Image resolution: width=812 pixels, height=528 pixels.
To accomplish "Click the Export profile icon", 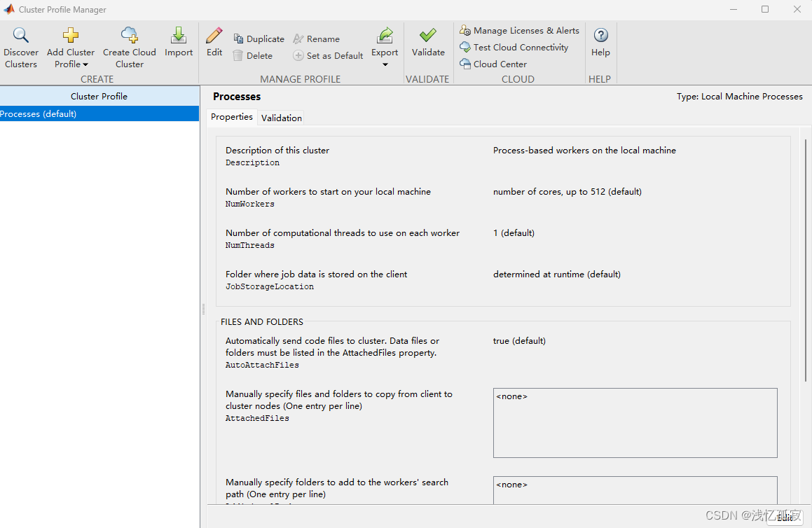I will 385,35.
